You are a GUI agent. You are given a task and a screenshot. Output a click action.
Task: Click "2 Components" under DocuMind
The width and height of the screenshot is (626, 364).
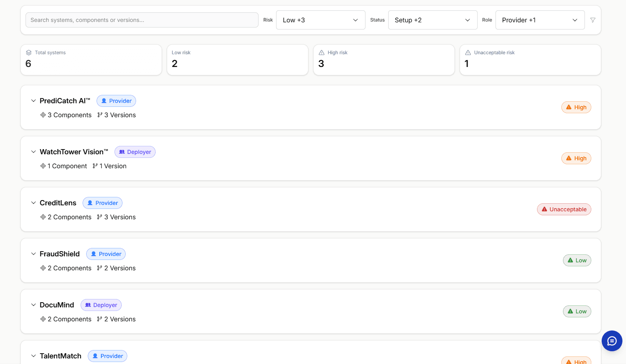click(x=69, y=319)
